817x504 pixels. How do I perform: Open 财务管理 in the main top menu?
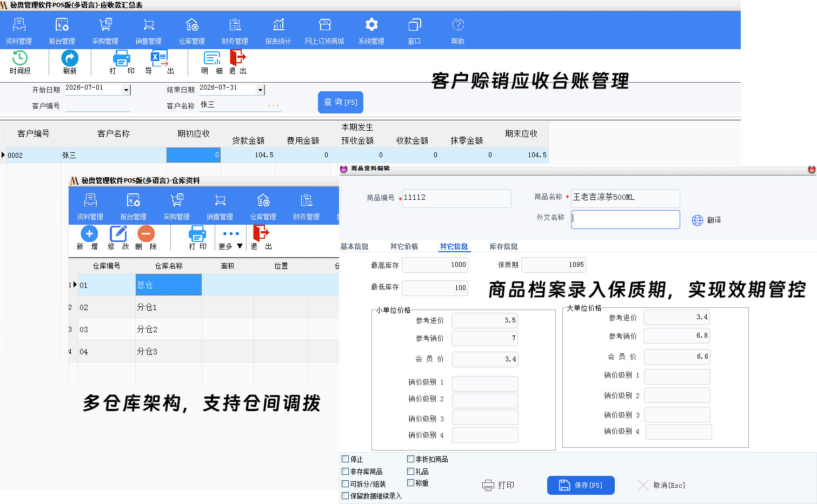point(235,31)
